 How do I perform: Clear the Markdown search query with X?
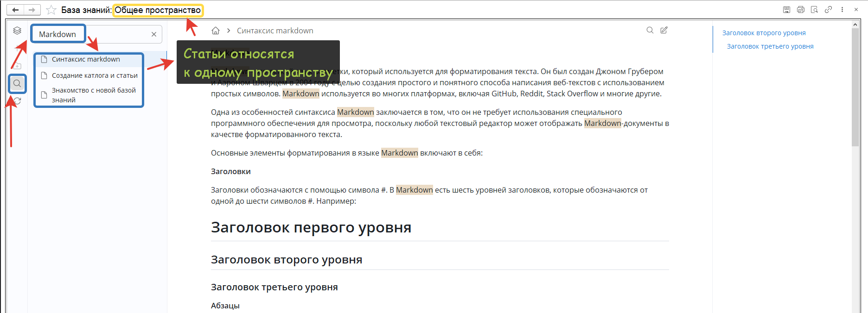click(x=154, y=34)
